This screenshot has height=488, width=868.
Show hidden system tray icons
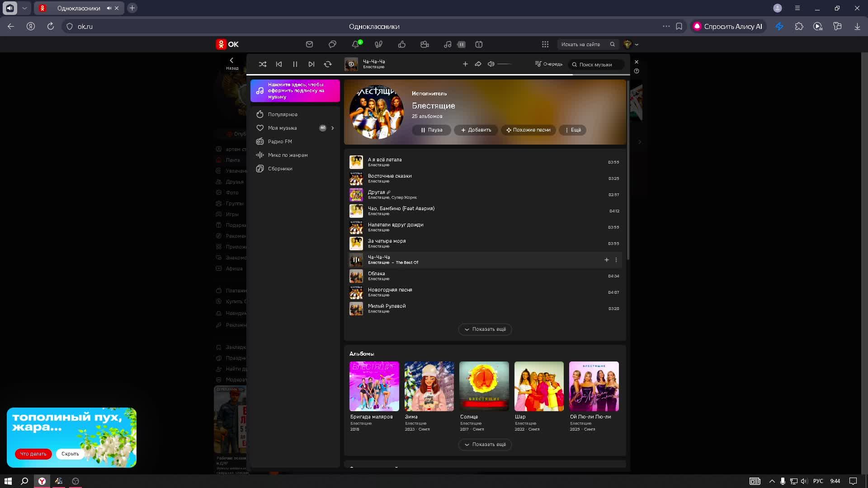click(x=772, y=481)
